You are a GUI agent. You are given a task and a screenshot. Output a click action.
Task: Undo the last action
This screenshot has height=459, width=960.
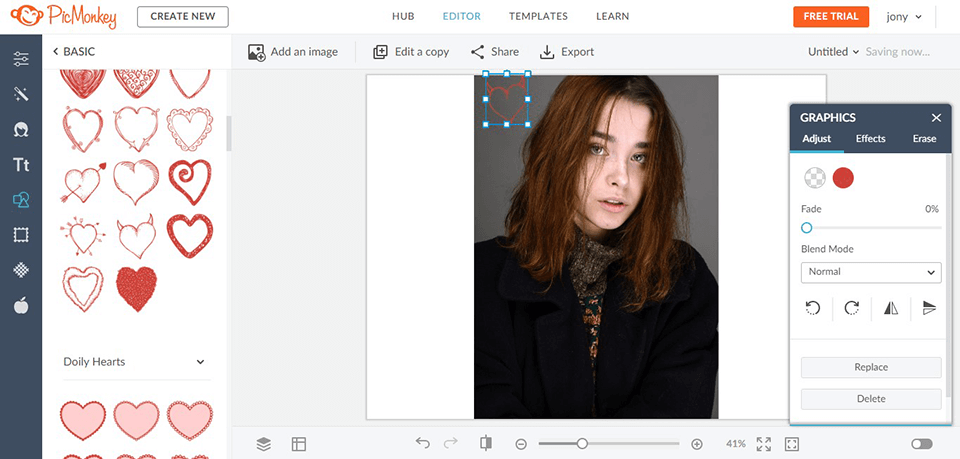[x=423, y=443]
